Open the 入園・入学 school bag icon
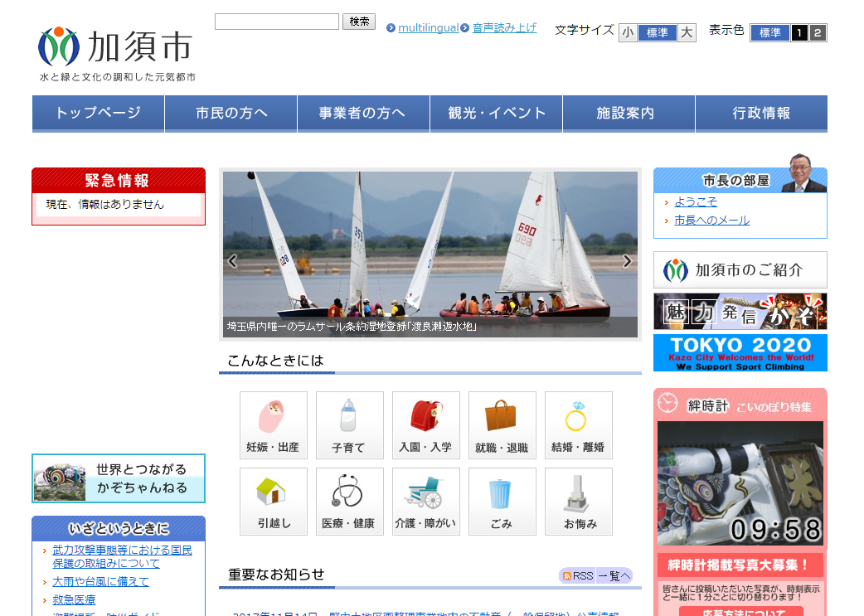 tap(426, 424)
